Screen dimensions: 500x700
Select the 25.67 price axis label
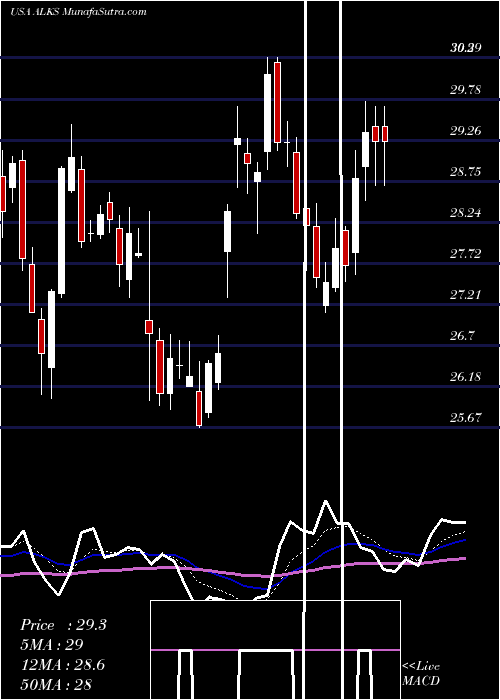465,418
